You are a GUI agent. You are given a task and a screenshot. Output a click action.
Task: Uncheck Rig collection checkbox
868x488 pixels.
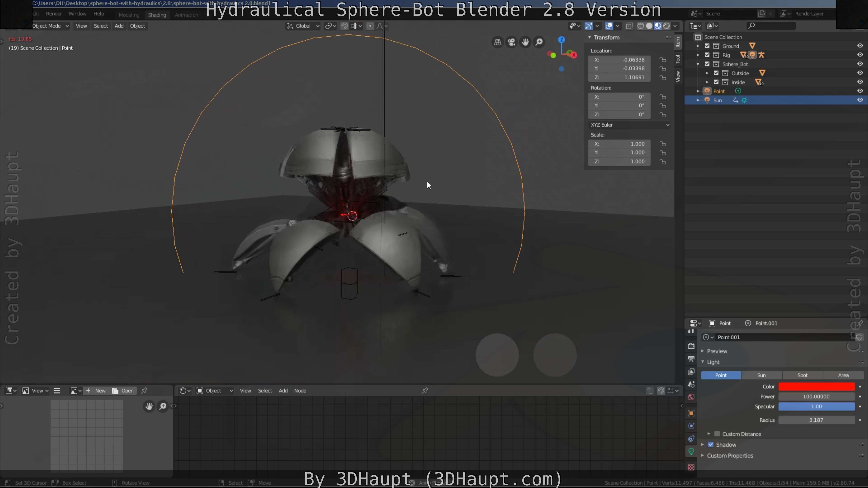[x=707, y=55]
